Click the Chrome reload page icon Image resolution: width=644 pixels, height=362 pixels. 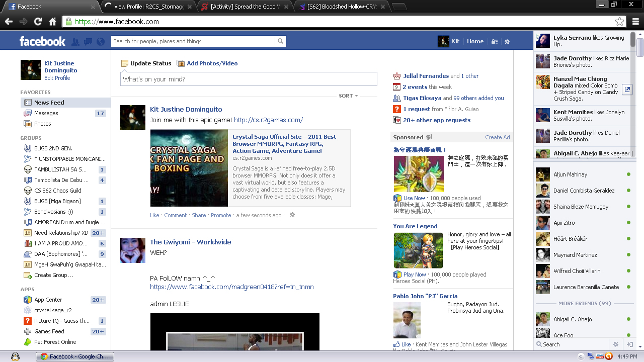point(38,22)
